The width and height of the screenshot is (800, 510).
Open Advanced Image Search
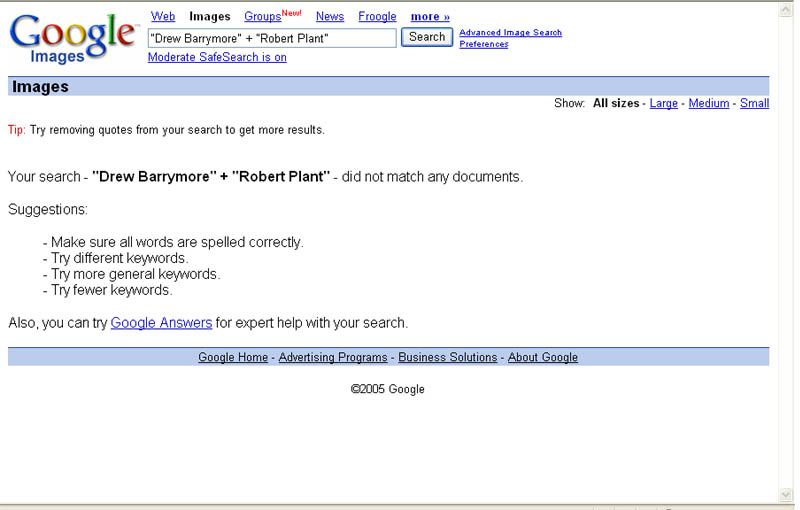510,33
